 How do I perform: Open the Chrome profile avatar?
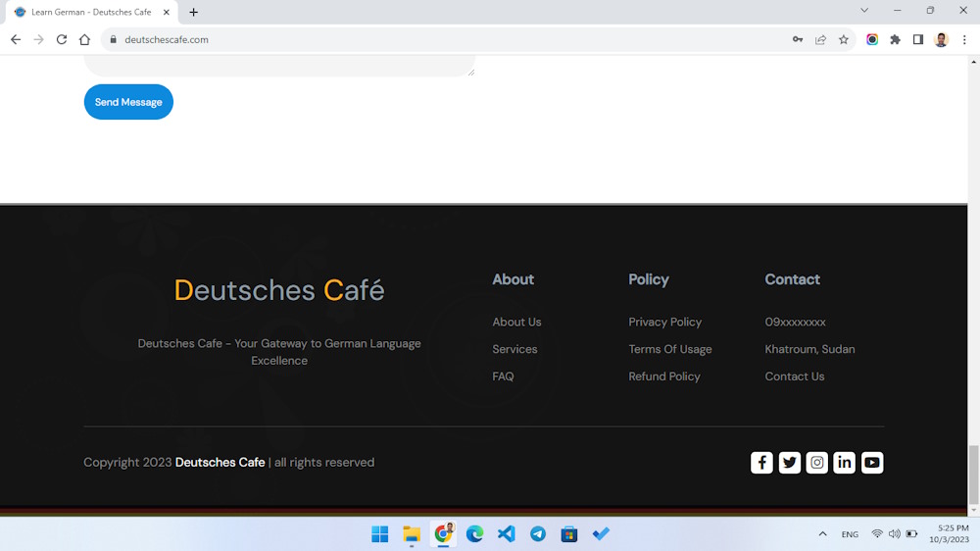(x=941, y=39)
